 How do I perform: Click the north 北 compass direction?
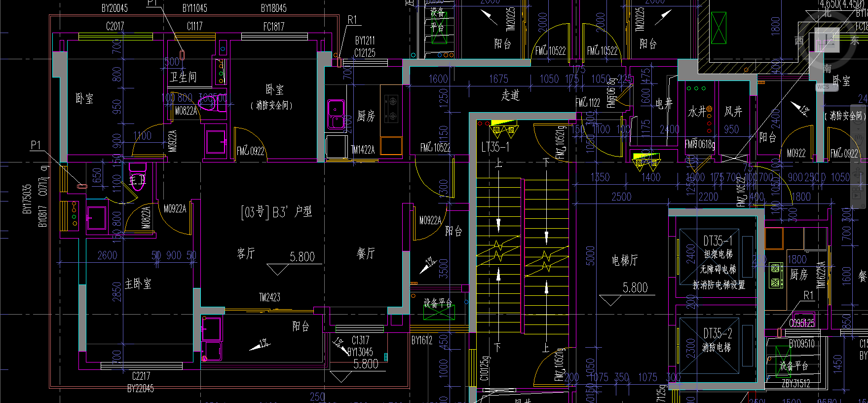(828, 13)
